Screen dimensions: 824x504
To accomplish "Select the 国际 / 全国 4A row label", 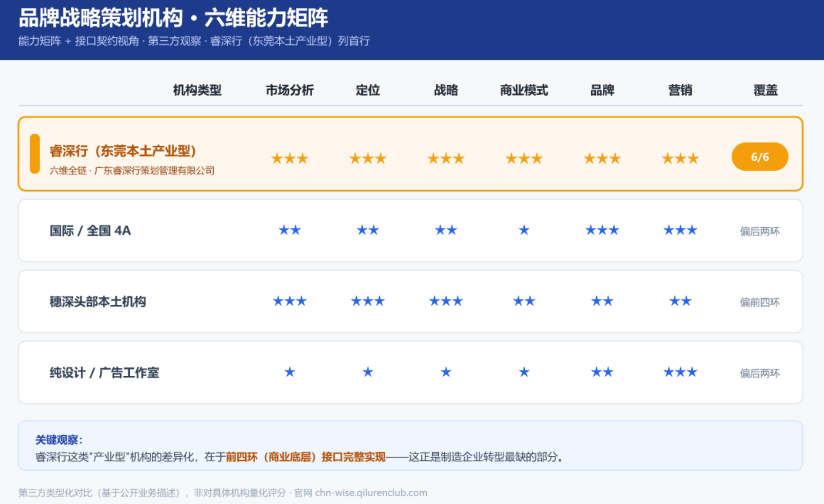I will click(90, 230).
